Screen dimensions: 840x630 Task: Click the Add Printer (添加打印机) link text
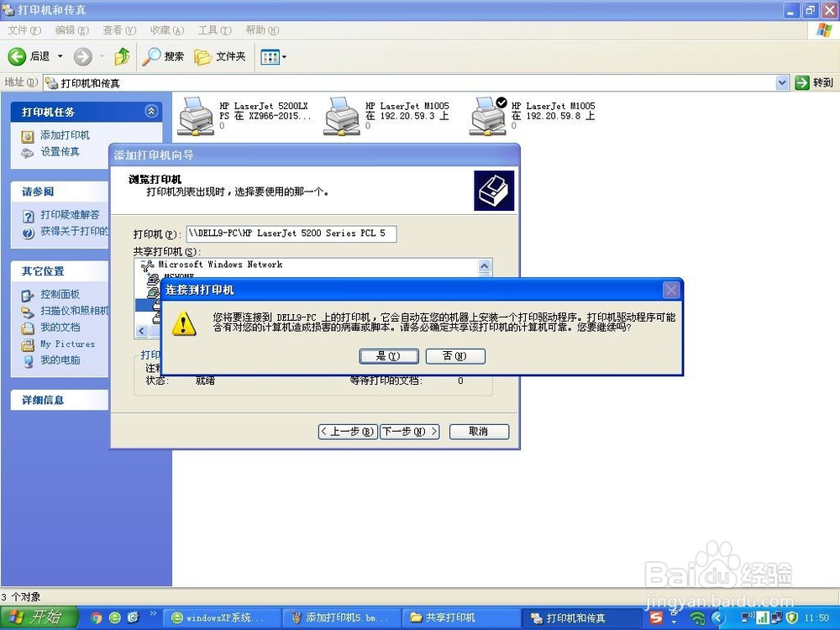(65, 135)
